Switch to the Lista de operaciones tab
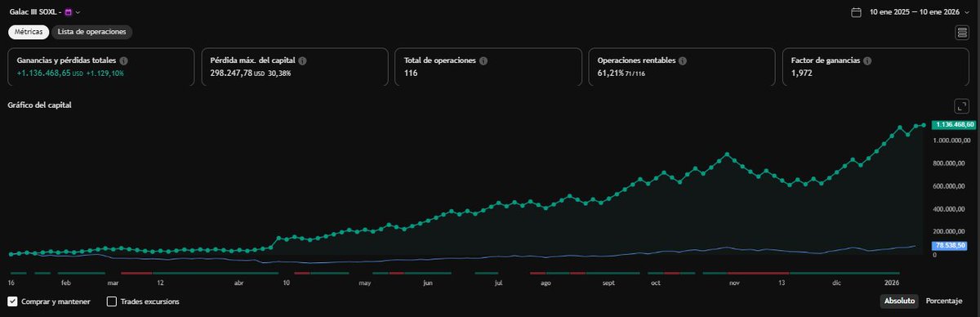980x317 pixels. click(x=92, y=32)
